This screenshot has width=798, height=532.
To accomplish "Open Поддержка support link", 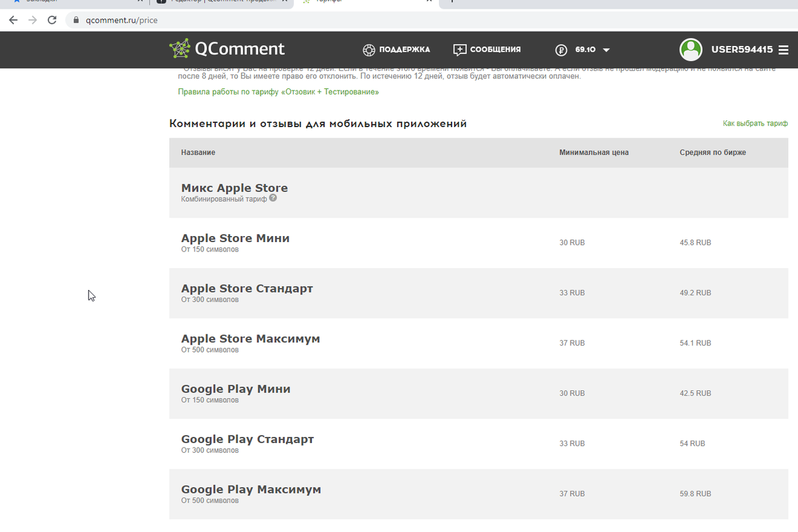I will 396,49.
